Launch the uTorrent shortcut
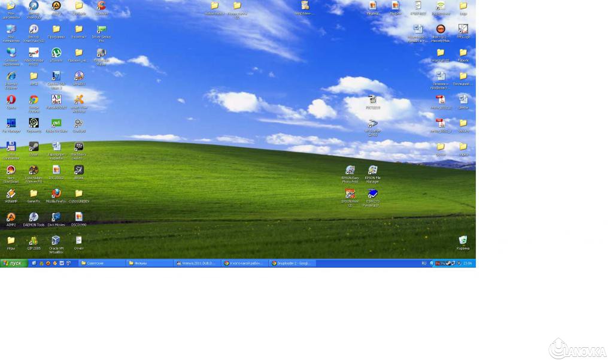Viewport: 613px width, 364px height. coord(56,56)
